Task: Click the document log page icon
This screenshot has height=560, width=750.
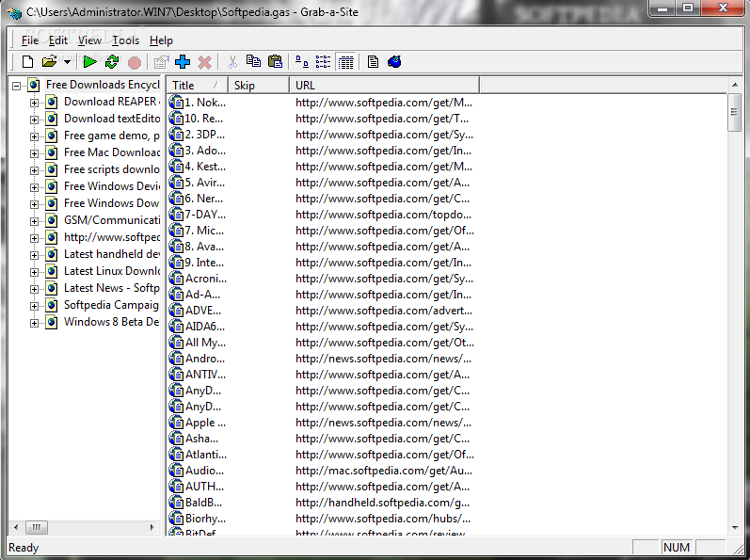Action: [x=373, y=62]
